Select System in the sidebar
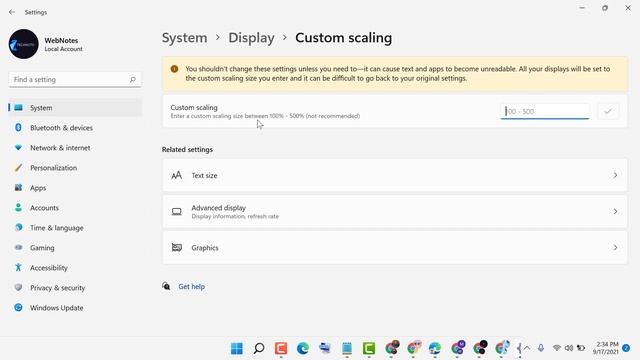The height and width of the screenshot is (360, 640). point(75,108)
